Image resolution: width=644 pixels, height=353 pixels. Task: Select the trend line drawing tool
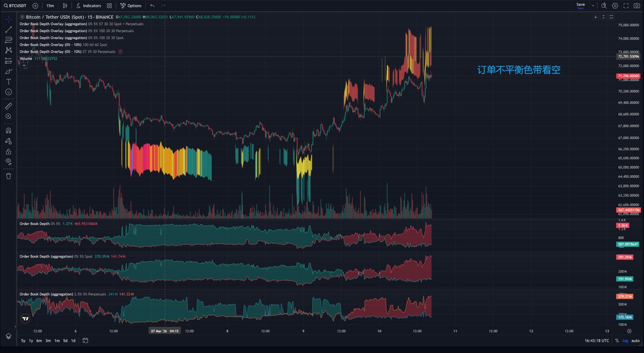(x=9, y=29)
